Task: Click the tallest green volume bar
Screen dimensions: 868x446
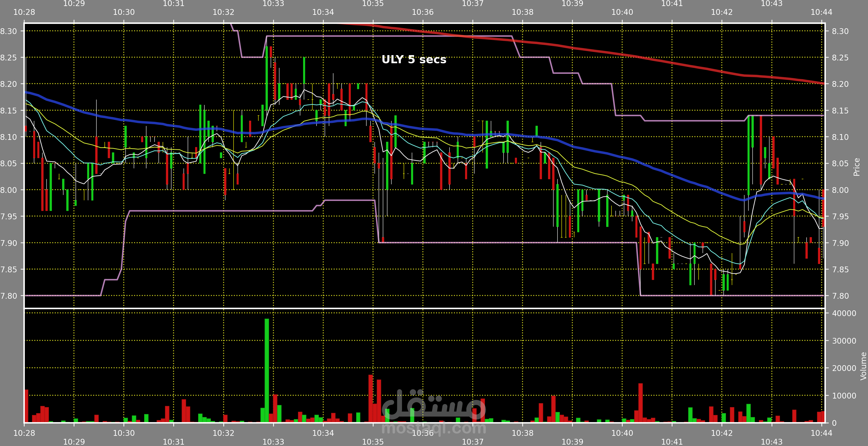Action: tap(266, 371)
